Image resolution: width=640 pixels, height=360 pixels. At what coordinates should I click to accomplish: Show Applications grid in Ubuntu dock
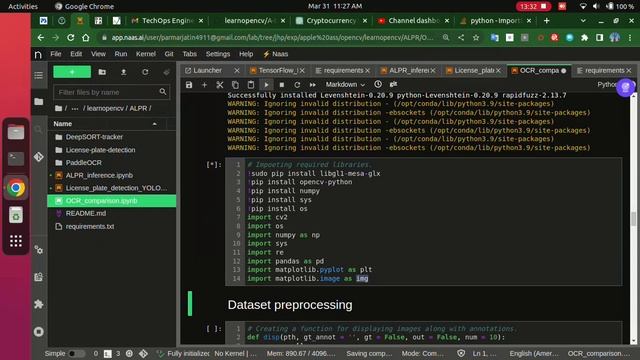pos(16,241)
